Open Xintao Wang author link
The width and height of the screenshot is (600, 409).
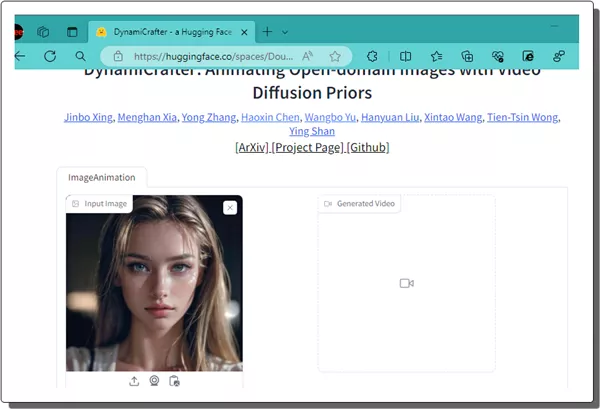[x=453, y=117]
